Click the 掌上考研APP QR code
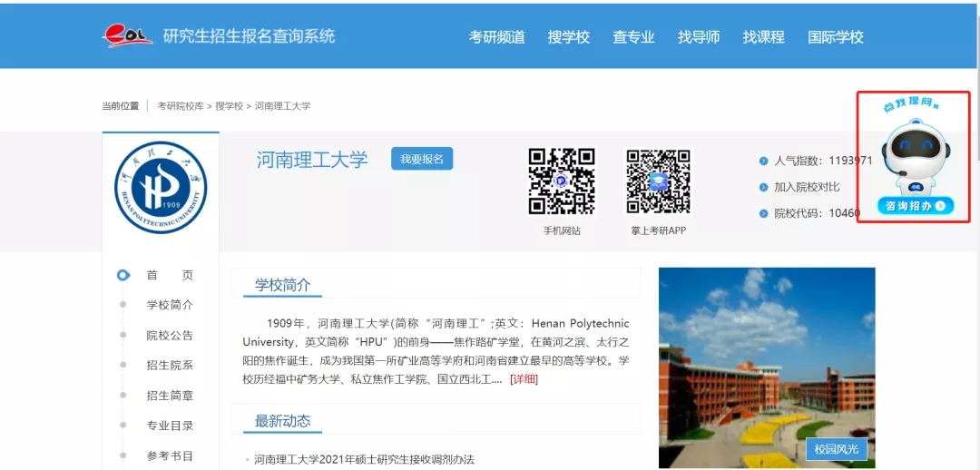The image size is (980, 470). point(658,181)
